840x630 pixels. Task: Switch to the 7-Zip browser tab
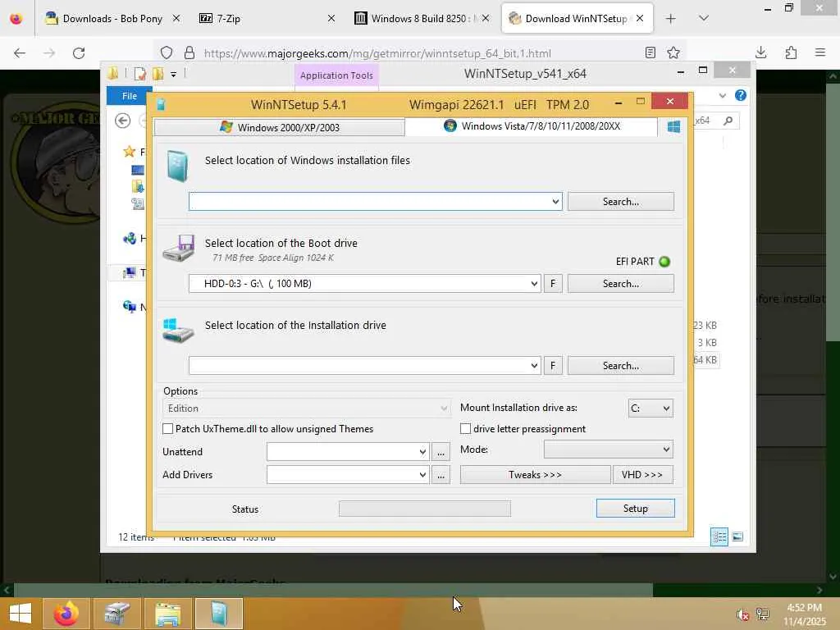[x=267, y=18]
